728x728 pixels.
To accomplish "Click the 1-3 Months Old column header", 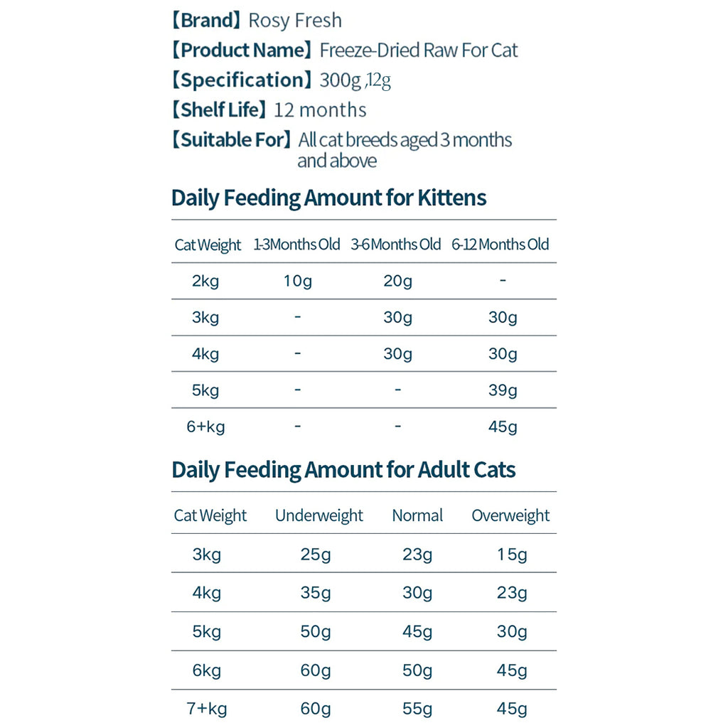I will coord(296,245).
